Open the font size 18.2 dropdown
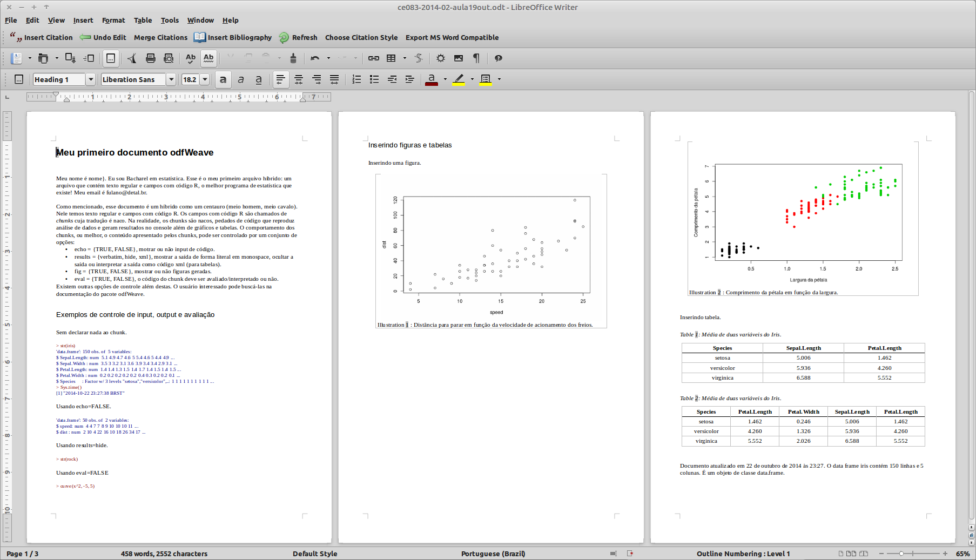Viewport: 976px width, 560px height. (x=205, y=79)
